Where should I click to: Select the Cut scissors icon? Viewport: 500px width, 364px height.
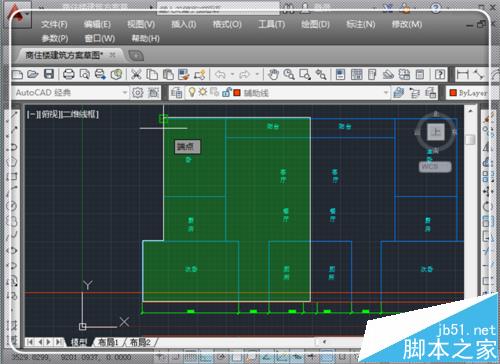tap(136, 74)
